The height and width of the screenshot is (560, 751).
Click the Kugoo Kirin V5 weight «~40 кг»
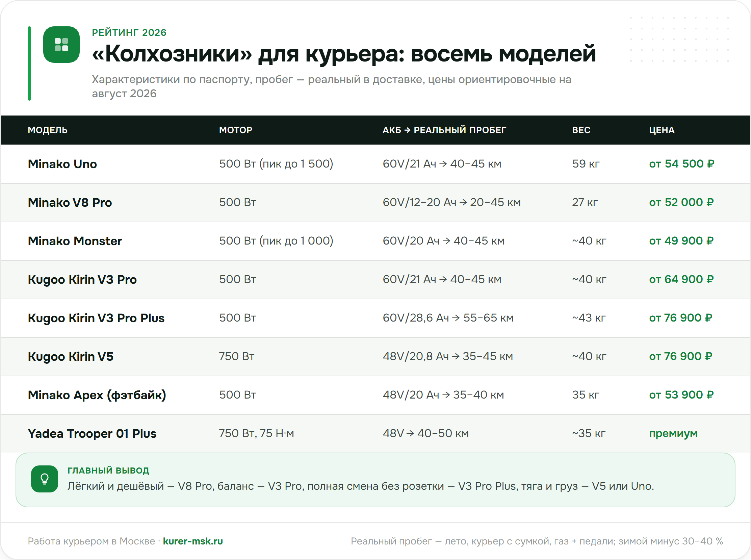pyautogui.click(x=589, y=357)
